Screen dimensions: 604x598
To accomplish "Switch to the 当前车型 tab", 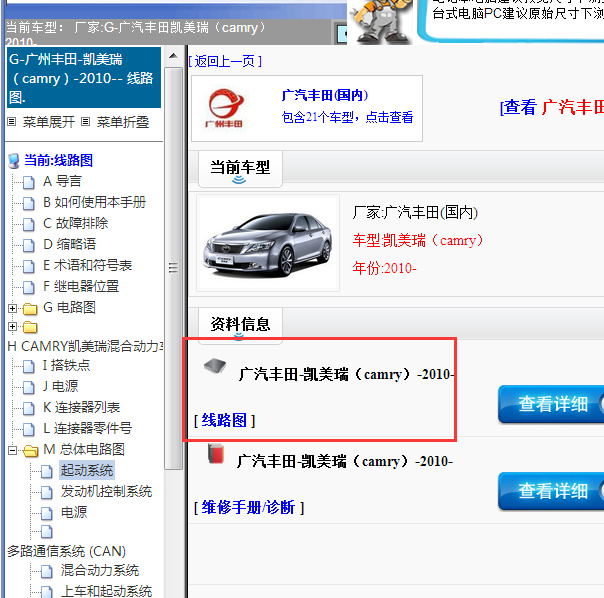I will coord(240,168).
